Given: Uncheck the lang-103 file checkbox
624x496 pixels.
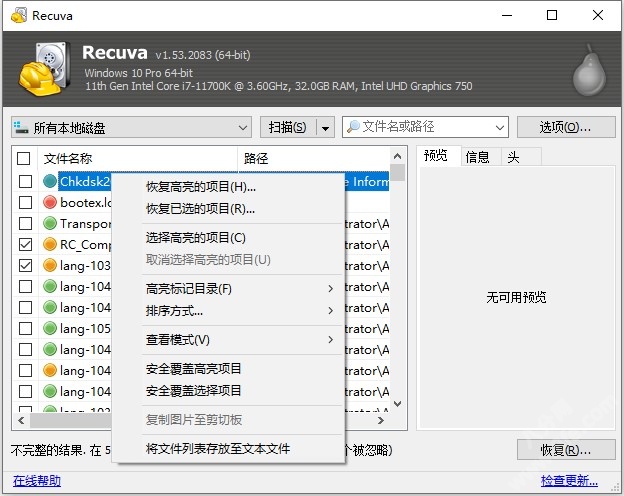Looking at the screenshot, I should tap(25, 265).
